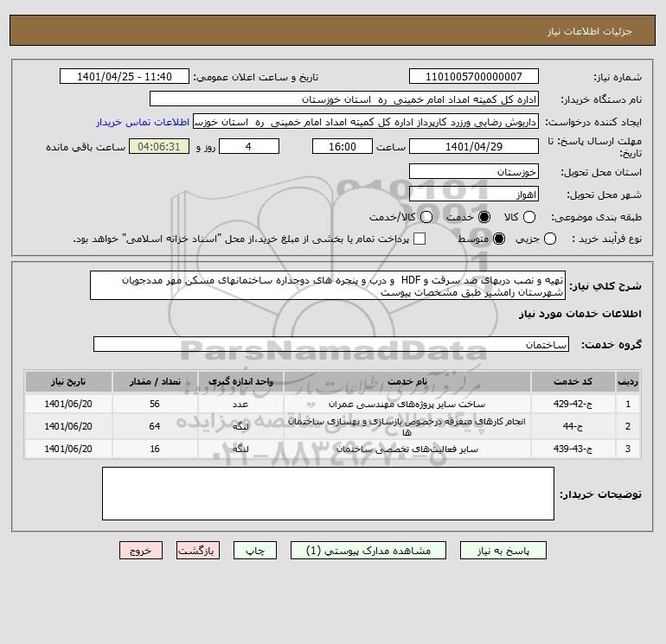Click the service group field ساختمان
The image size is (666, 644).
click(x=331, y=344)
